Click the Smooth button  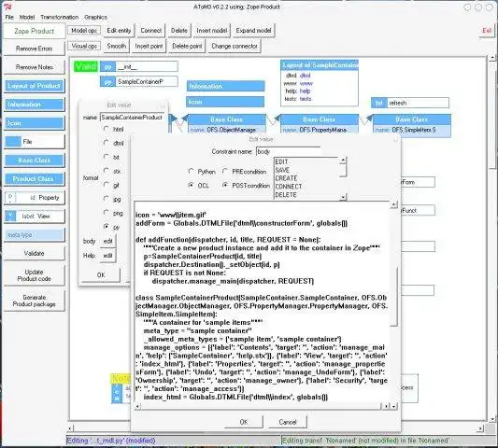(x=116, y=46)
